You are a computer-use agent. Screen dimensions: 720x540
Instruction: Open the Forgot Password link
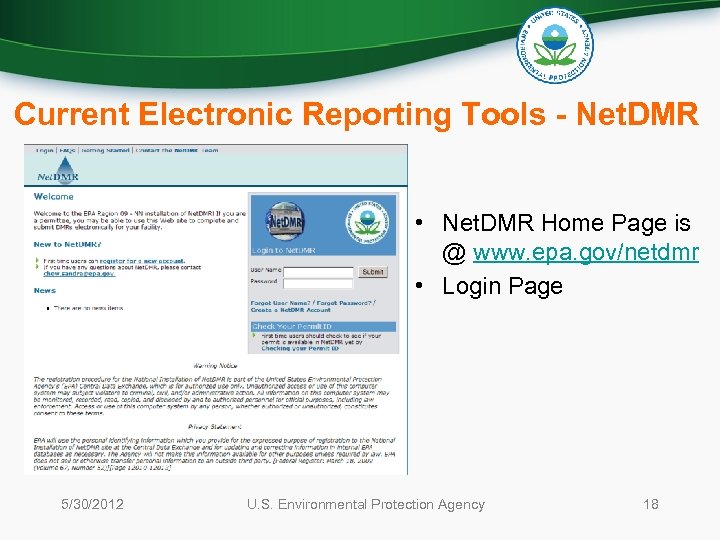tap(344, 303)
